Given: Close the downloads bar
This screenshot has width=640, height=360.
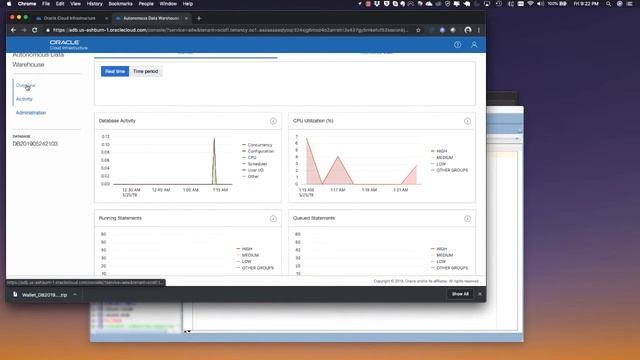Looking at the screenshot, I should (480, 294).
